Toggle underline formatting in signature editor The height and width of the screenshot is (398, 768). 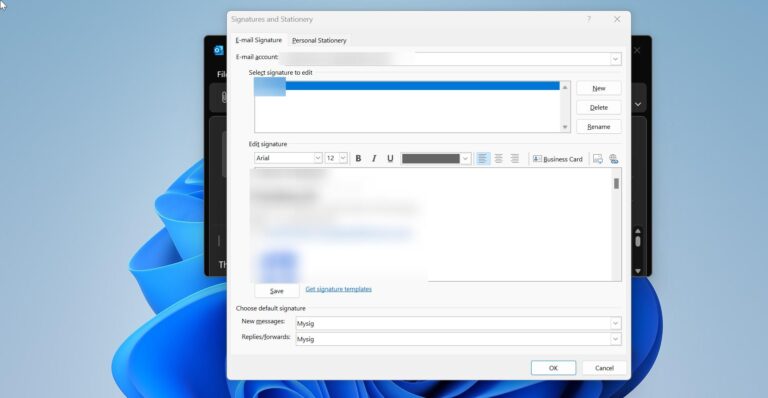tap(390, 159)
